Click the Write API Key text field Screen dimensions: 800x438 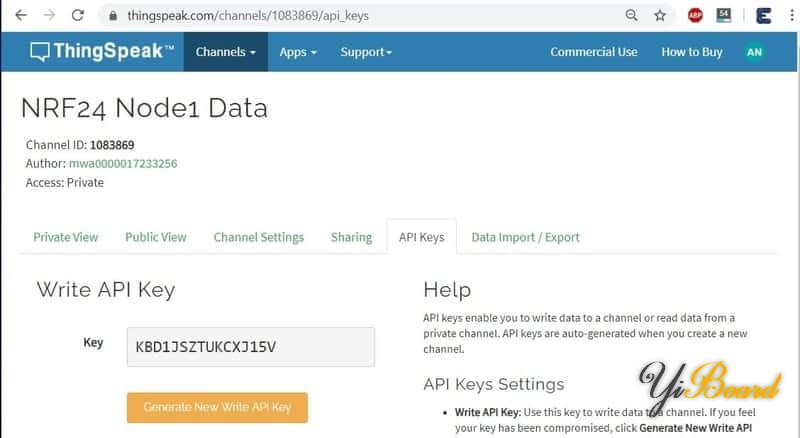tap(250, 347)
